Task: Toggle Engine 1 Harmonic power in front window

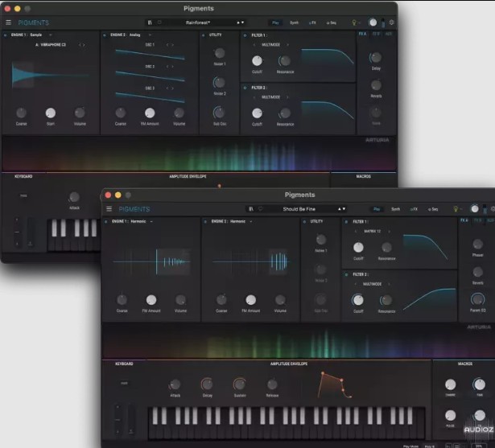Action: pyautogui.click(x=106, y=222)
